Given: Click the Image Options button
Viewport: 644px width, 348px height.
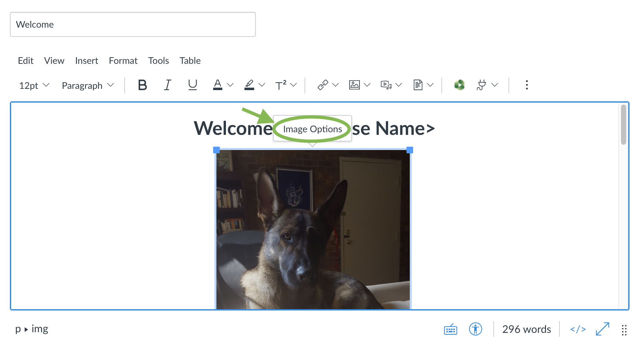Looking at the screenshot, I should pos(312,129).
